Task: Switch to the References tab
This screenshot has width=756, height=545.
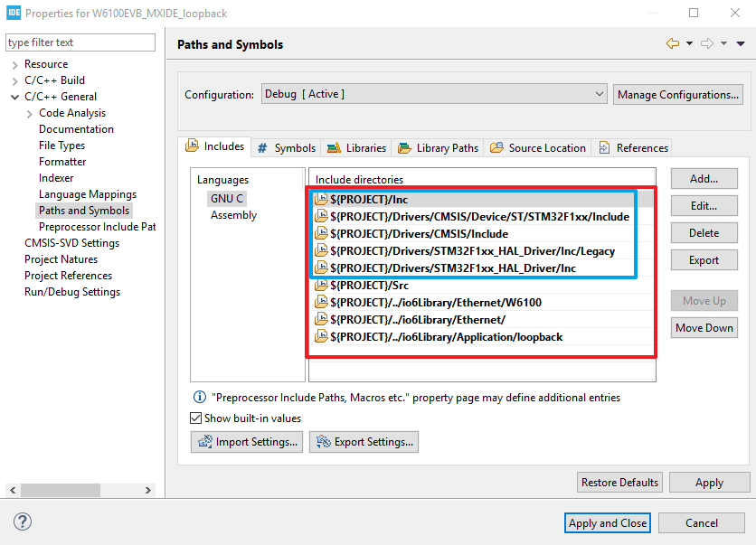Action: [633, 148]
